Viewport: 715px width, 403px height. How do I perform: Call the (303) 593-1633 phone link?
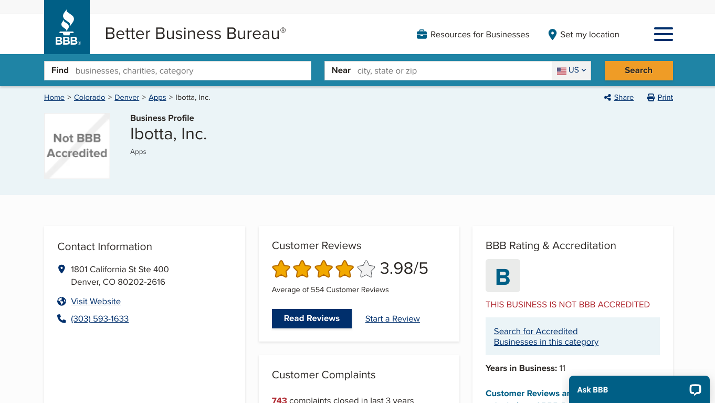[100, 319]
